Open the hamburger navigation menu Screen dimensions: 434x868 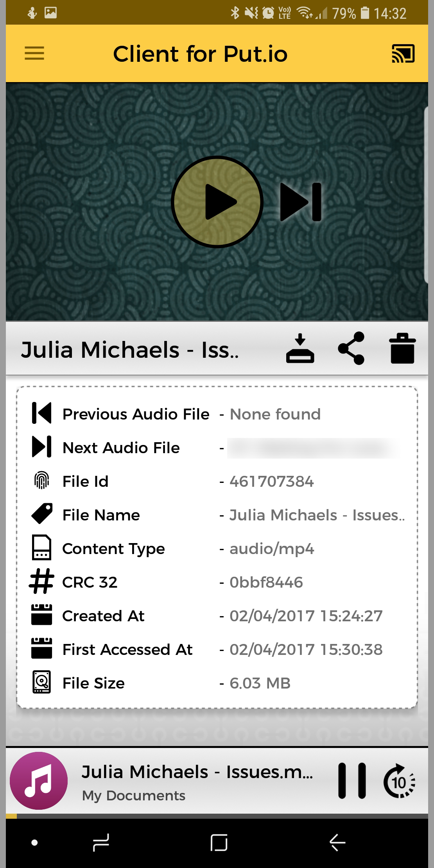point(34,54)
